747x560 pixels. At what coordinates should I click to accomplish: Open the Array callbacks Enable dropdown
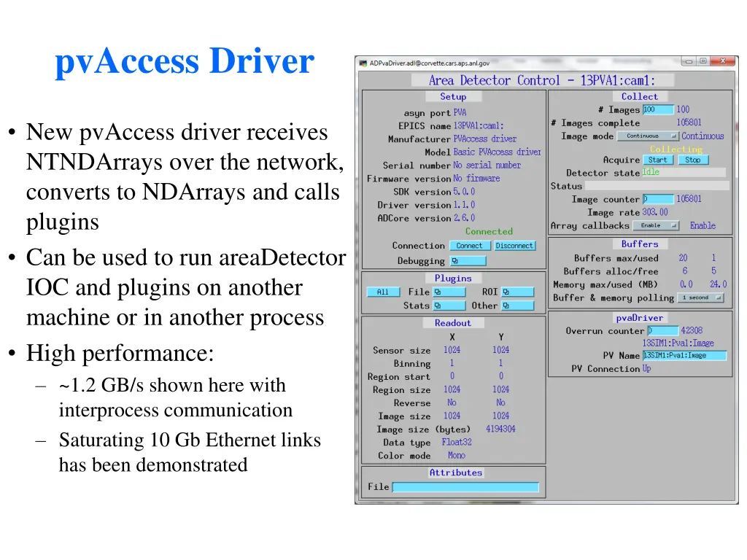[x=657, y=226]
